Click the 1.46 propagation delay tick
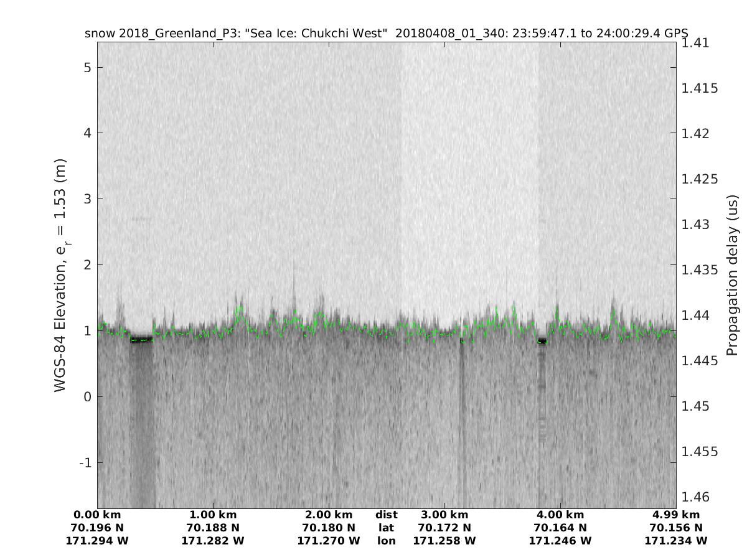The width and height of the screenshot is (747, 560). [x=695, y=497]
